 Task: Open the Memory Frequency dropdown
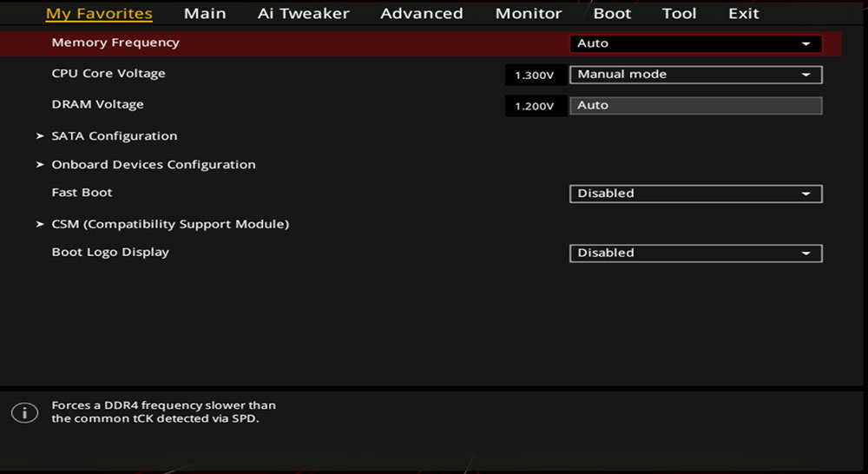(x=696, y=43)
